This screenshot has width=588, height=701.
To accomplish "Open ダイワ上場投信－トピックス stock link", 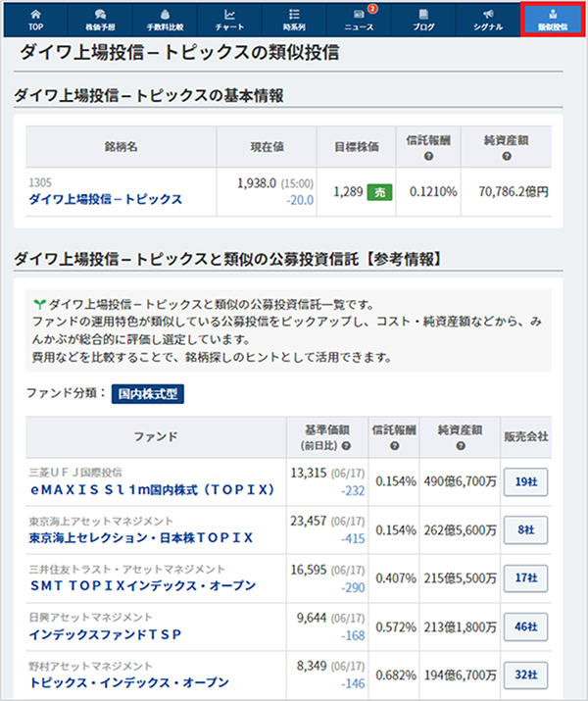I will (x=106, y=199).
